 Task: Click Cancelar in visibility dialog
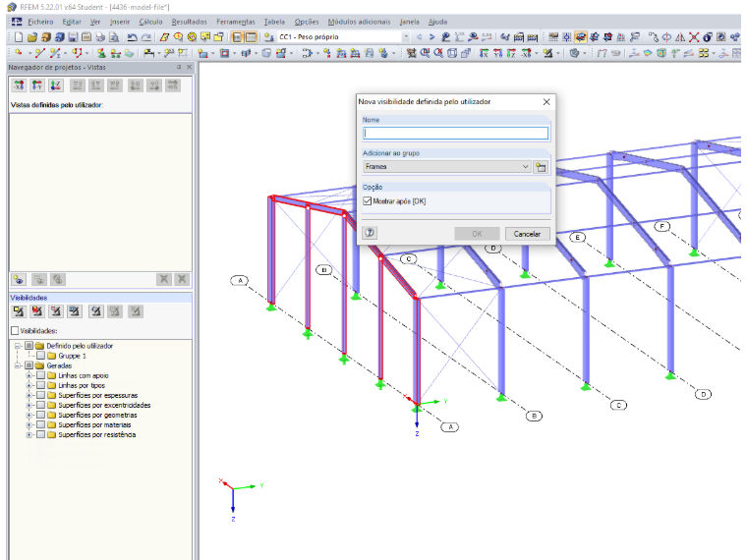527,234
